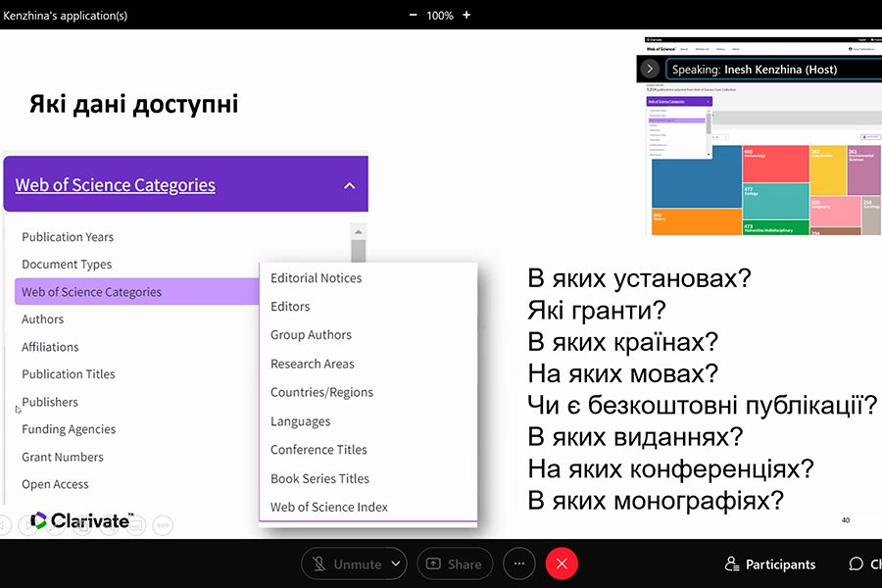The width and height of the screenshot is (882, 588).
Task: Click the red Archaeology treemap tile
Action: 774,163
